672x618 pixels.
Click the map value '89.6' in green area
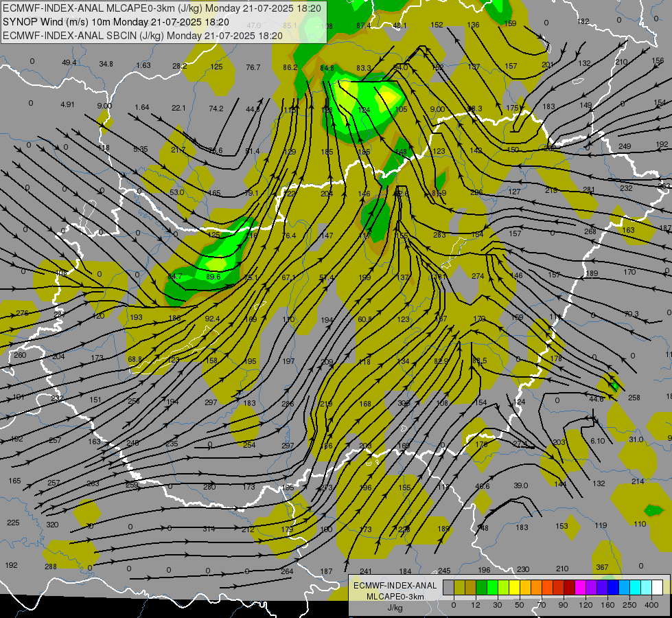pyautogui.click(x=213, y=277)
